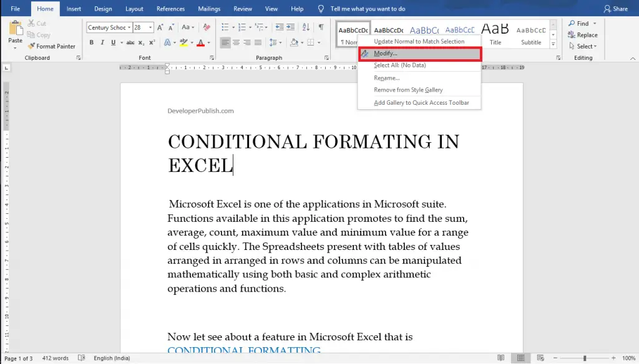The width and height of the screenshot is (639, 364).
Task: Clear all formatting with the eraser icon
Action: (207, 27)
